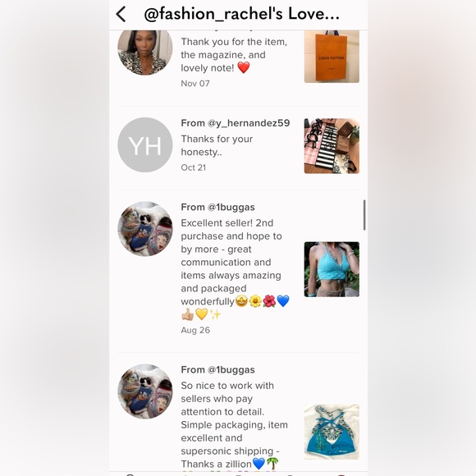Click the Aug 26 date label
The image size is (476, 476).
click(x=195, y=330)
